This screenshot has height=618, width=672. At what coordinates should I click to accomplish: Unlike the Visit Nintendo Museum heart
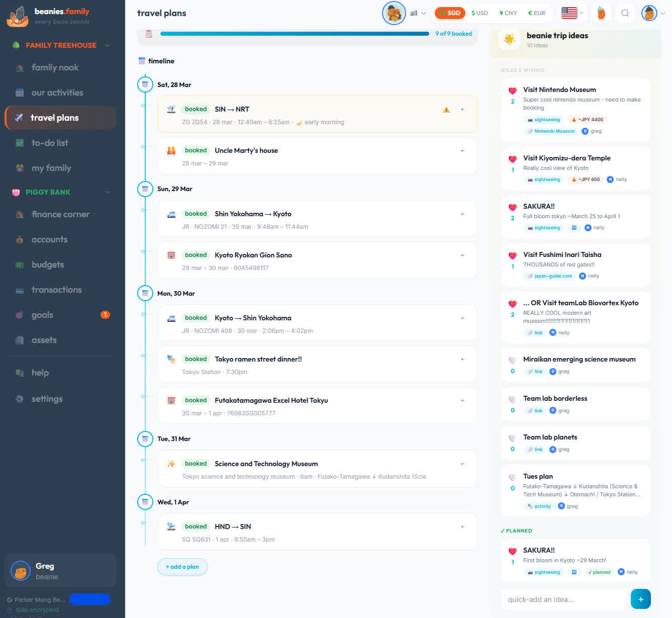click(512, 91)
